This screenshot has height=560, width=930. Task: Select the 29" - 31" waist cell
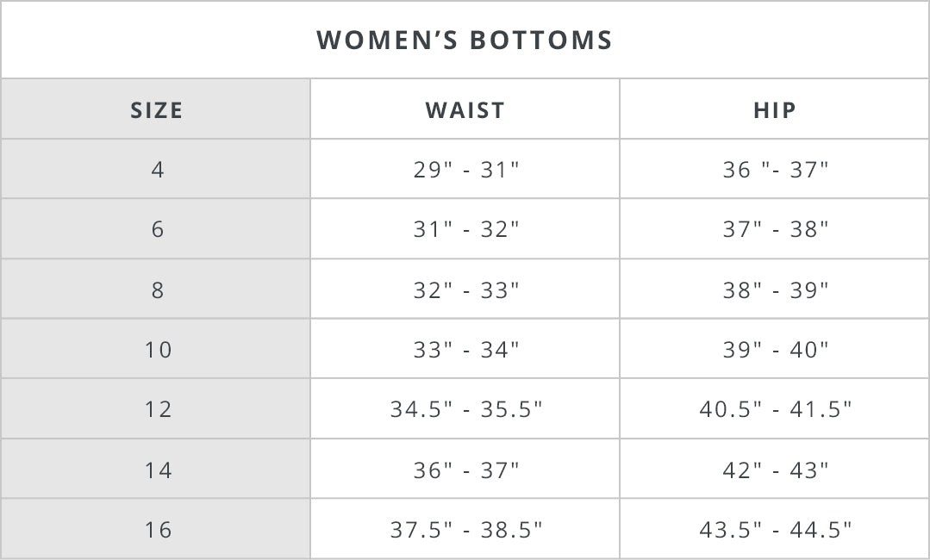[466, 170]
